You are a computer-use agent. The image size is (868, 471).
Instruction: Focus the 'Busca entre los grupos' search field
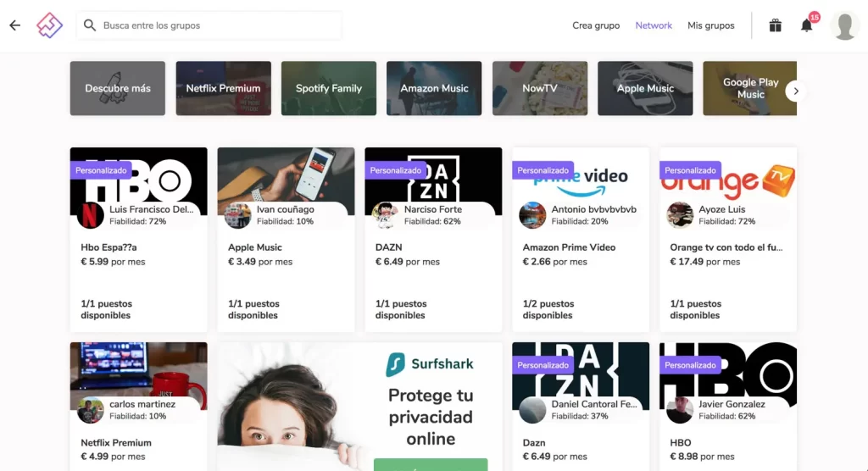(x=209, y=25)
